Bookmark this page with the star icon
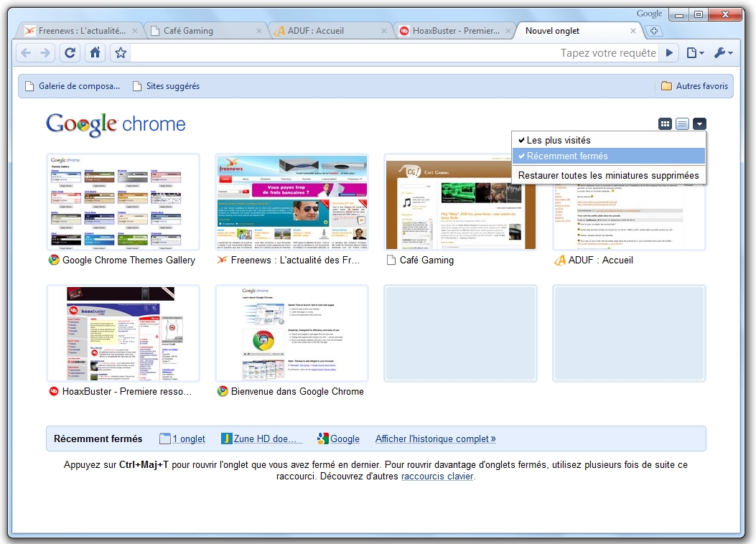This screenshot has width=756, height=544. (121, 52)
